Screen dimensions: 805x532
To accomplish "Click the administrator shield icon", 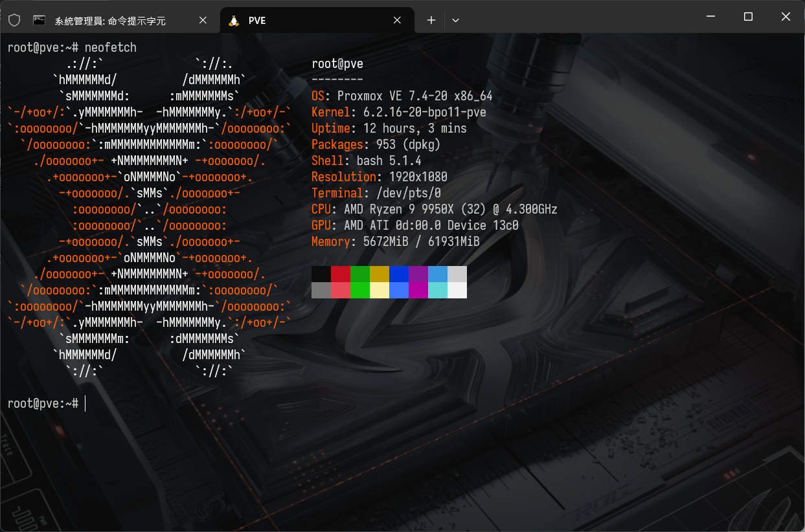I will pyautogui.click(x=14, y=21).
